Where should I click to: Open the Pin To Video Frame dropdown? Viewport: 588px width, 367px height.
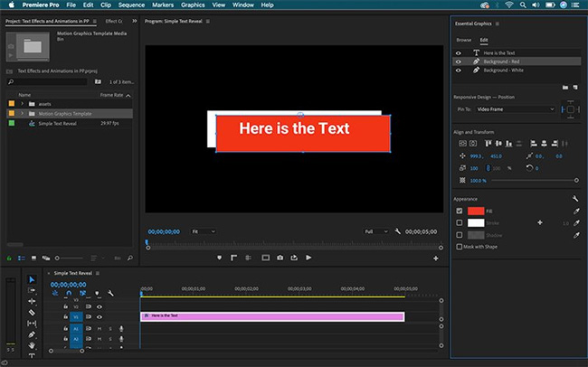coord(516,109)
